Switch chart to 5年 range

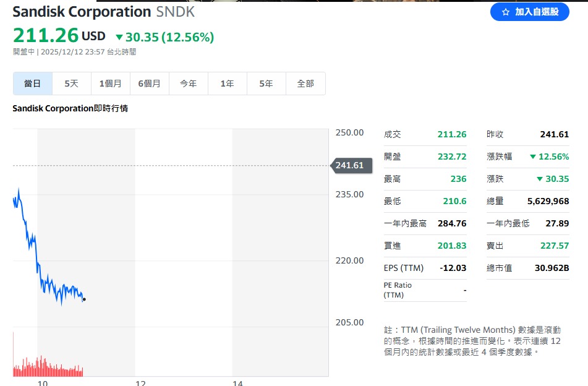tap(266, 84)
